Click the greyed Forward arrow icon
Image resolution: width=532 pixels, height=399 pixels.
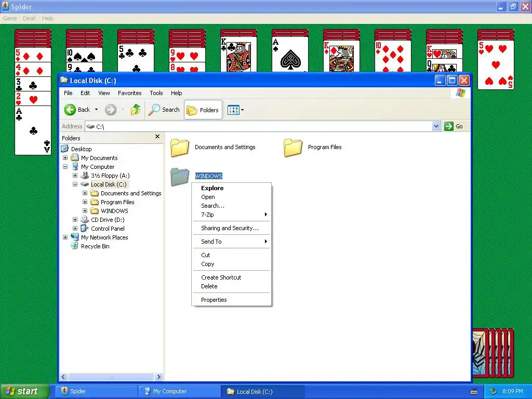pyautogui.click(x=111, y=110)
